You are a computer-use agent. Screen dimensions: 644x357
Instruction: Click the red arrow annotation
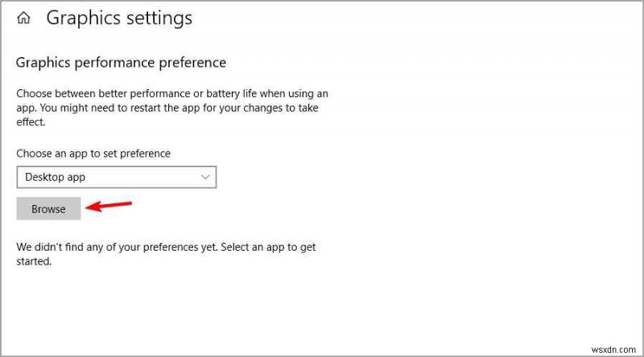[x=109, y=206]
